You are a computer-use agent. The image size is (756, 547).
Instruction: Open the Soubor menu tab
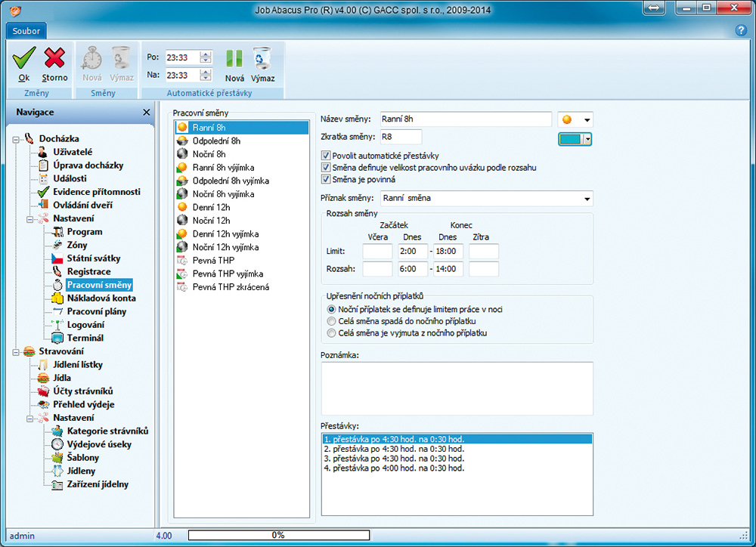26,31
